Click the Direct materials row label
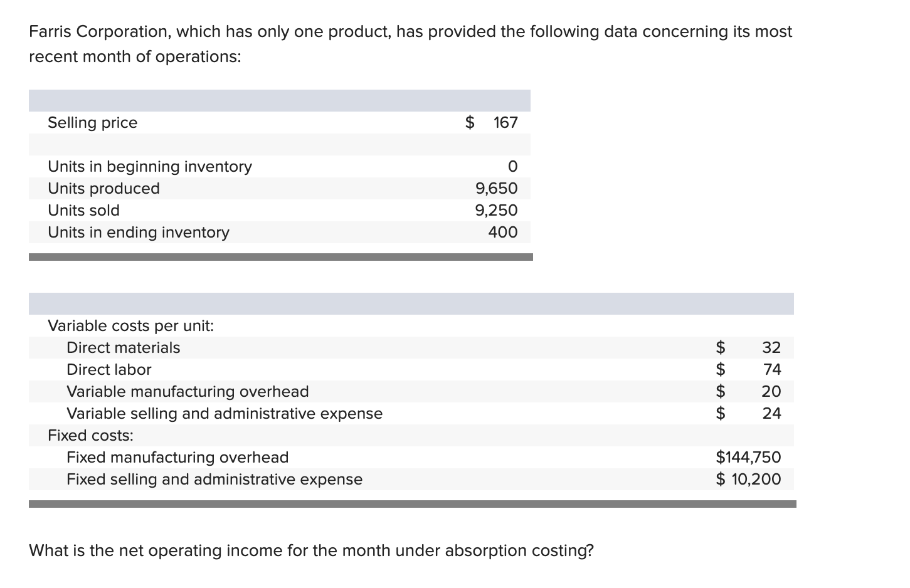The height and width of the screenshot is (588, 910). pos(123,348)
